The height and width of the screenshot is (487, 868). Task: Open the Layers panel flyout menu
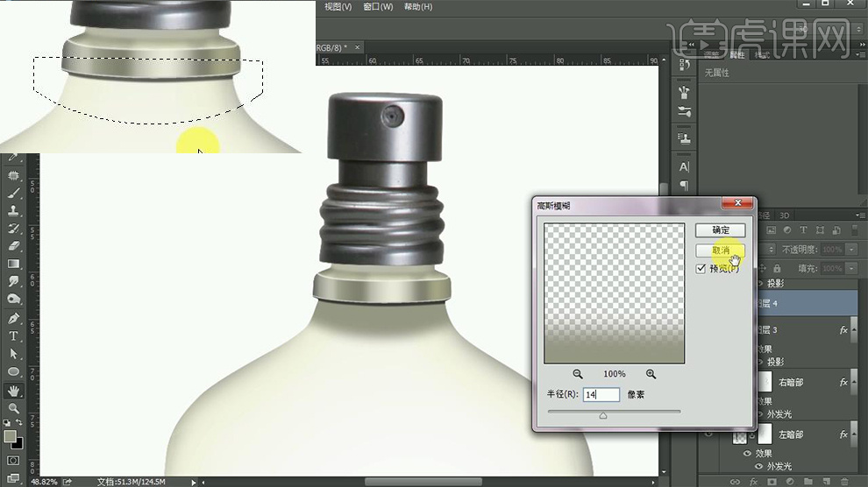coord(861,215)
